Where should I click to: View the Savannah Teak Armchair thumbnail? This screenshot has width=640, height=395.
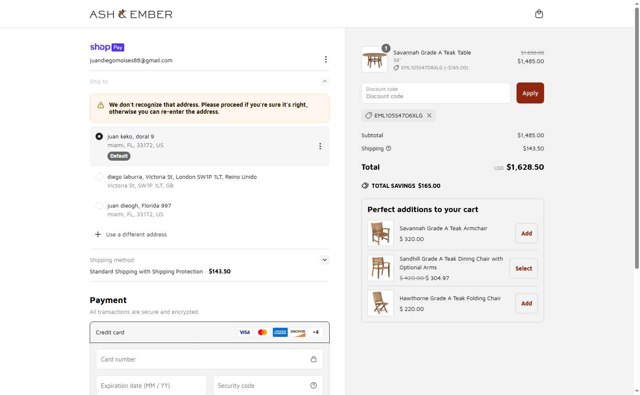pos(380,233)
